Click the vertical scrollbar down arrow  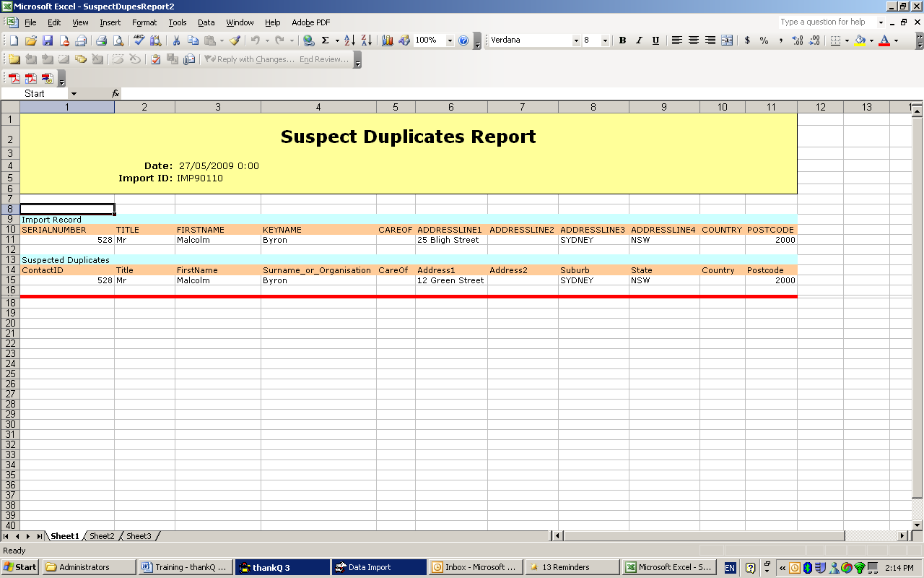point(918,525)
